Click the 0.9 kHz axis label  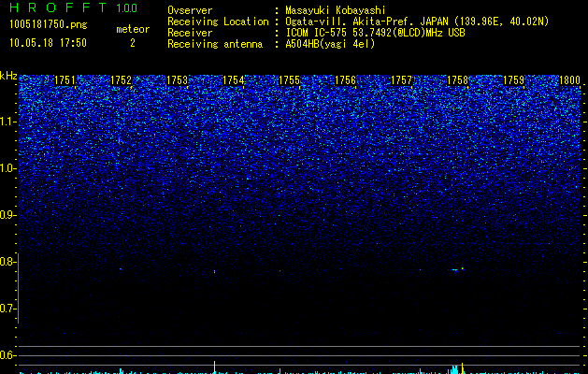(x=7, y=215)
